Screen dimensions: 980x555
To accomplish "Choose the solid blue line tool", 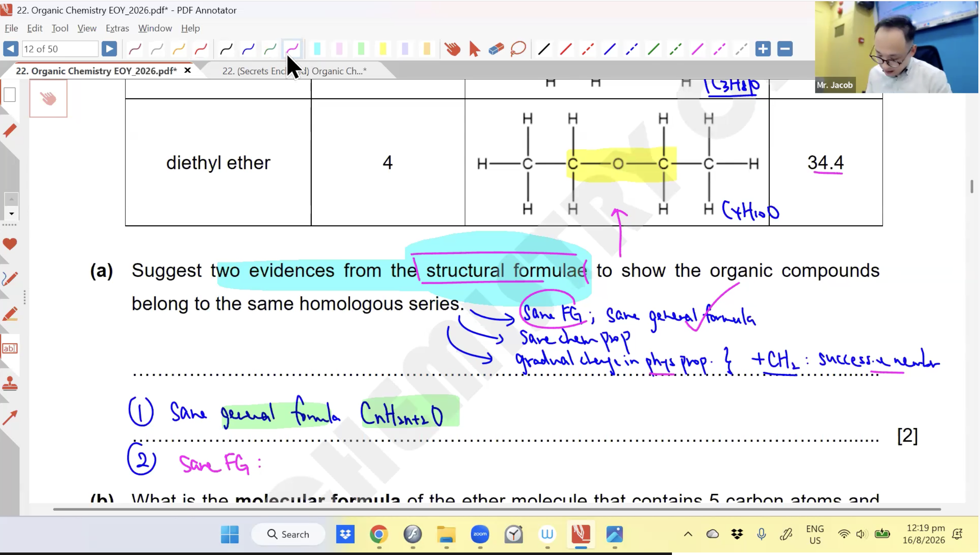I will 610,49.
